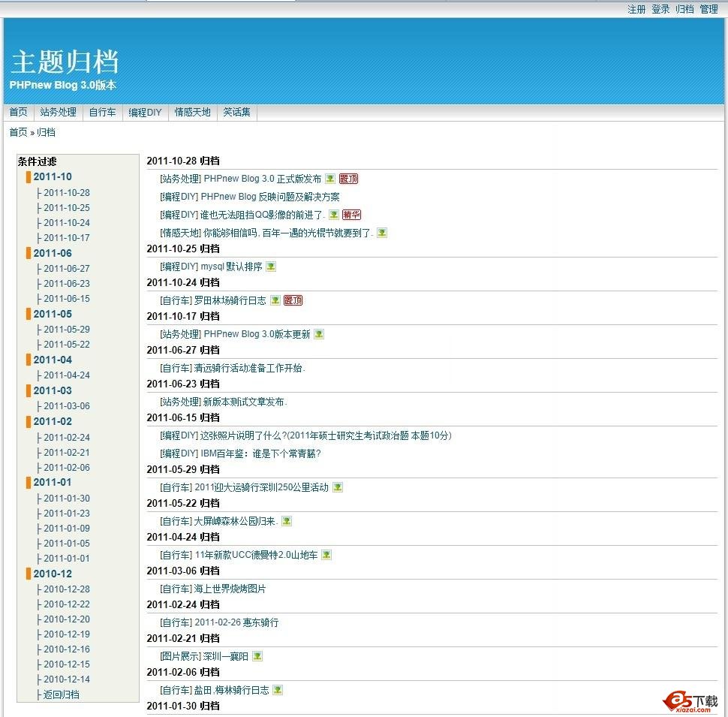Image resolution: width=728 pixels, height=717 pixels.
Task: Click the 2011-06-15 归档 section heading
Action: click(183, 417)
